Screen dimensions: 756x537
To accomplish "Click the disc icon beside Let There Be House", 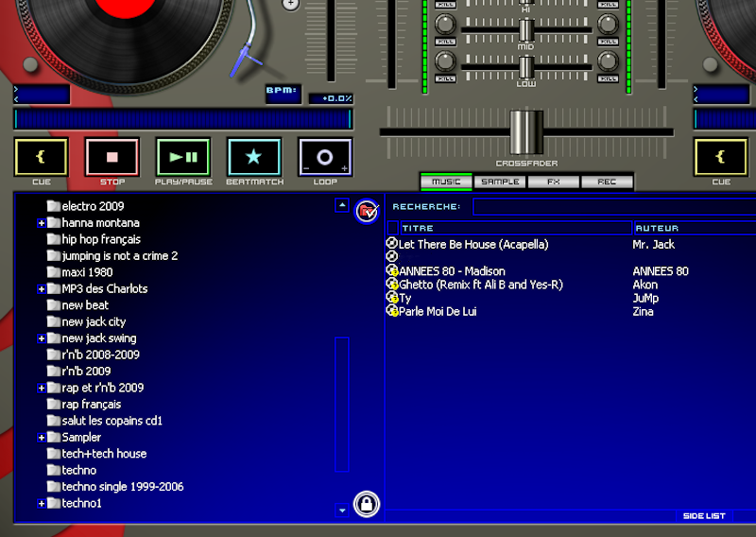I will [392, 244].
